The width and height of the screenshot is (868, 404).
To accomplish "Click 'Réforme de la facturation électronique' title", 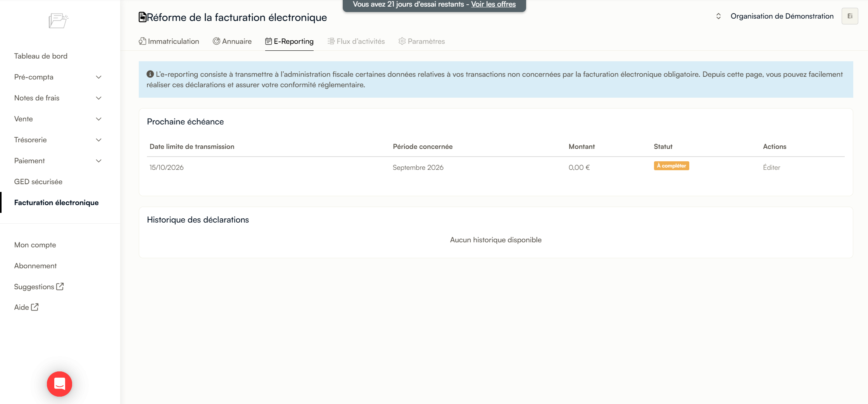I will click(x=236, y=17).
